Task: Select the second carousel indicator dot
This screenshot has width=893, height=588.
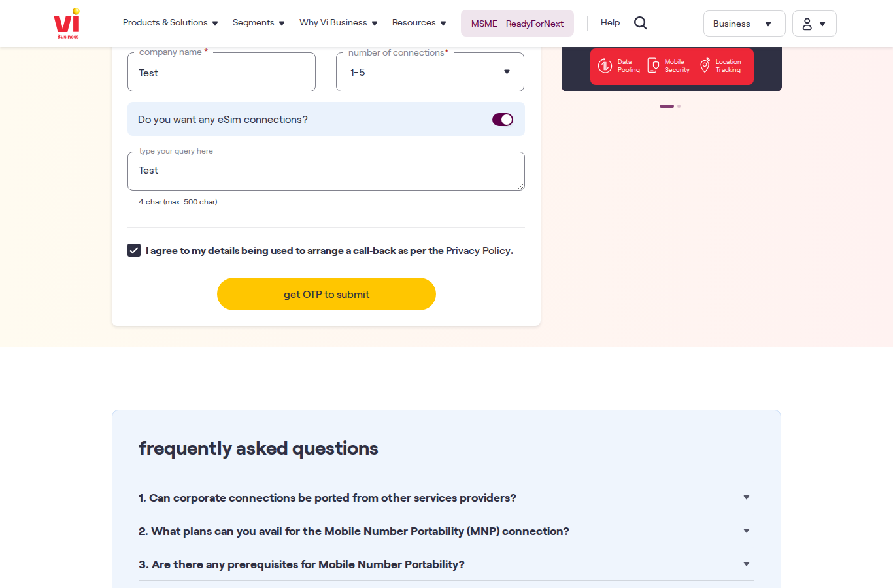Action: (679, 106)
